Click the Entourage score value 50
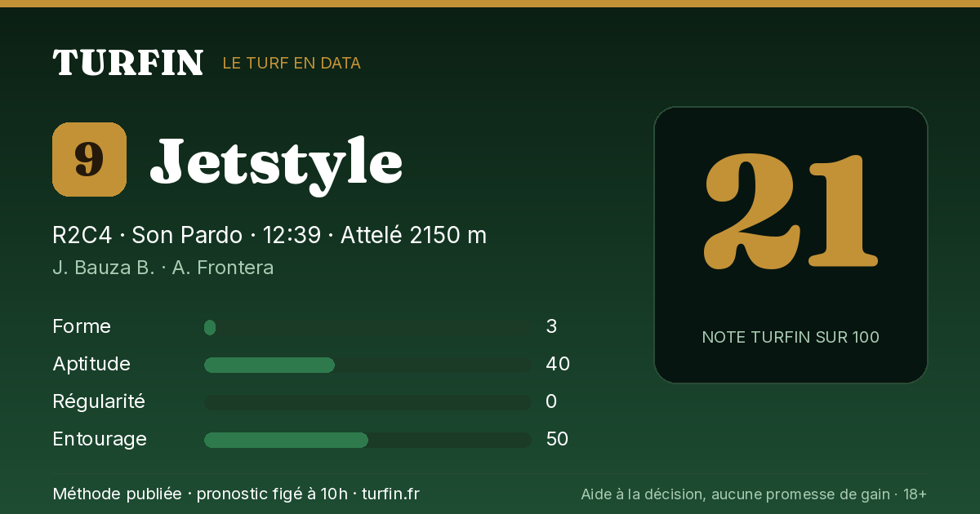The width and height of the screenshot is (980, 514). [557, 439]
